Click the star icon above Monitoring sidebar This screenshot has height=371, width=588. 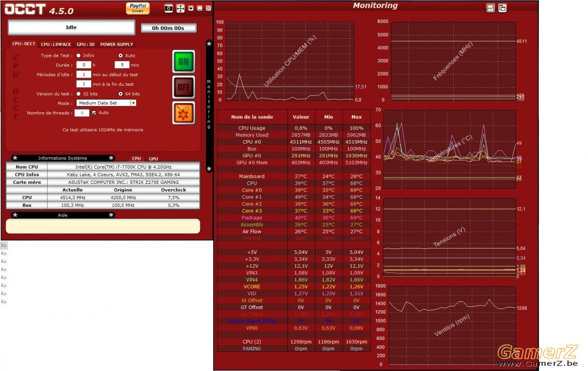coord(209,44)
